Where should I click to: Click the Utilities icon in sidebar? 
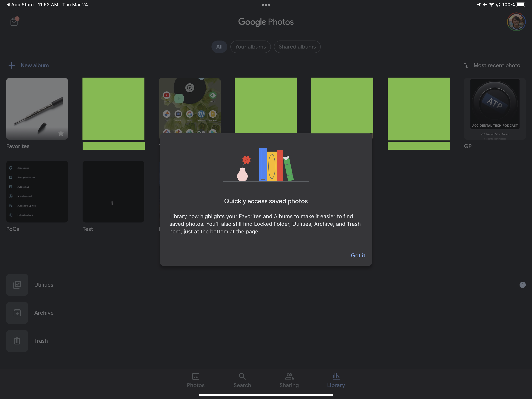[17, 285]
